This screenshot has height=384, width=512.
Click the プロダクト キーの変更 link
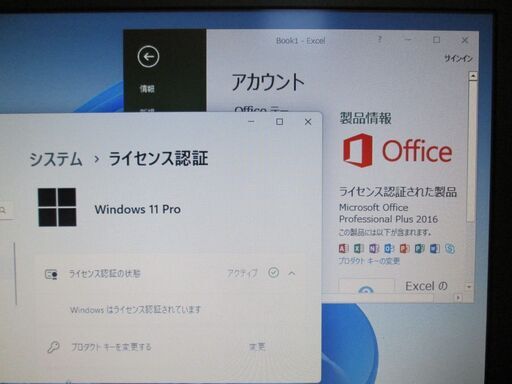(x=369, y=261)
